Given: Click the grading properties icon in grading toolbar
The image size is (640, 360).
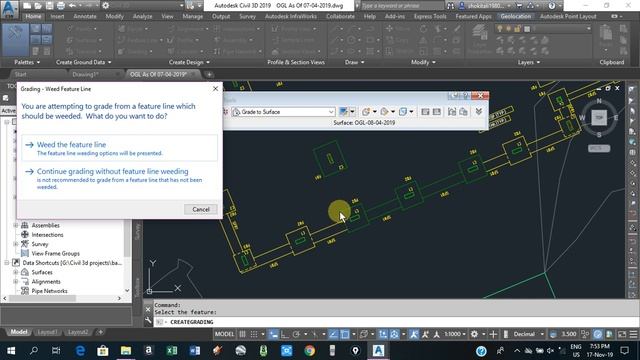Looking at the screenshot, I should [x=463, y=111].
